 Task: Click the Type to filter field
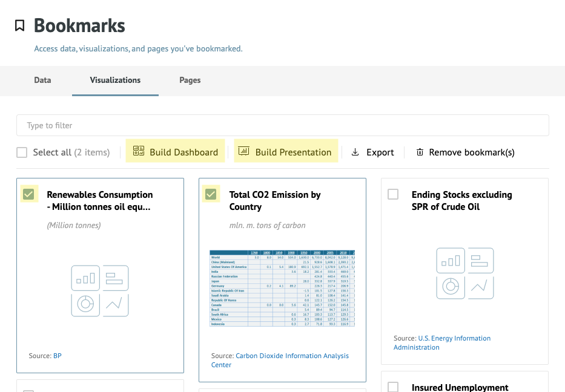(x=282, y=125)
